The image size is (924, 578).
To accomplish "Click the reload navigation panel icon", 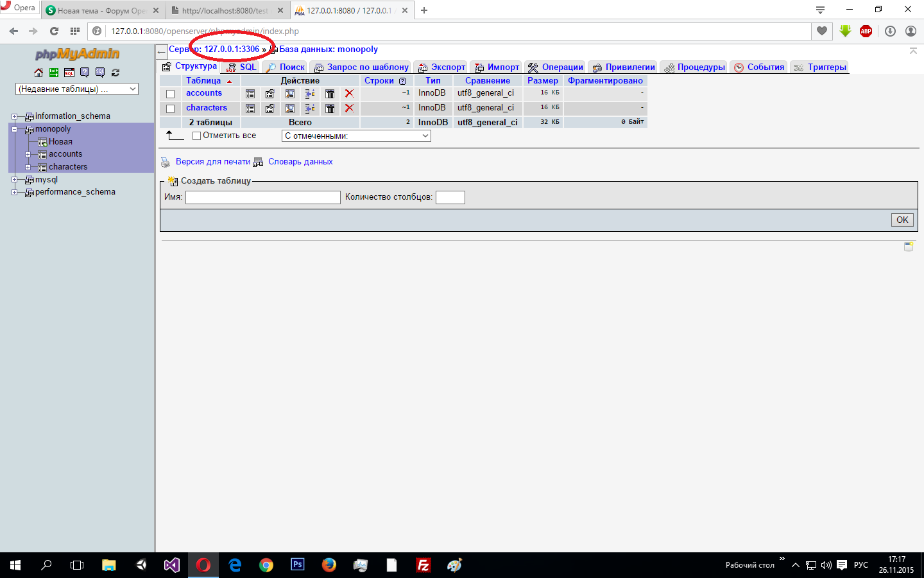I will (x=116, y=73).
